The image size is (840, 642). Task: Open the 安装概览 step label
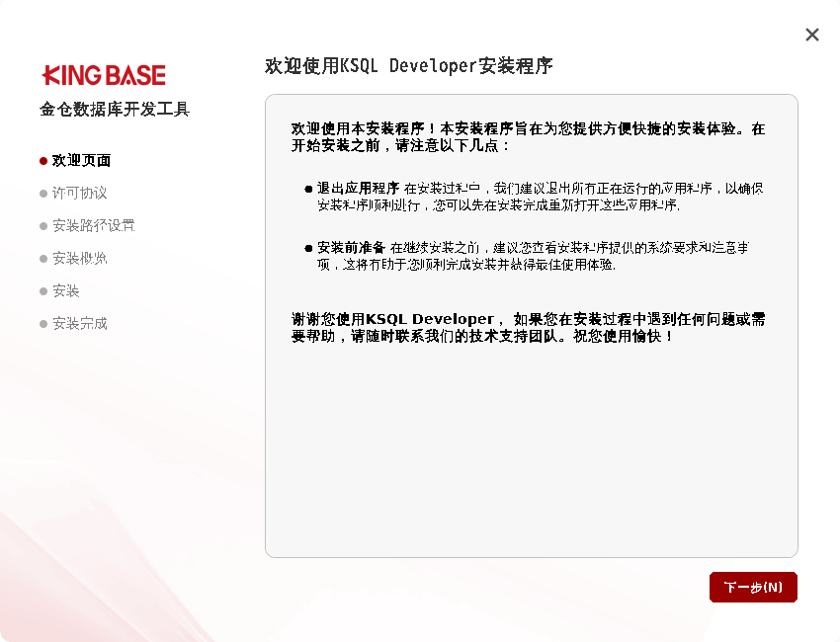pyautogui.click(x=79, y=258)
